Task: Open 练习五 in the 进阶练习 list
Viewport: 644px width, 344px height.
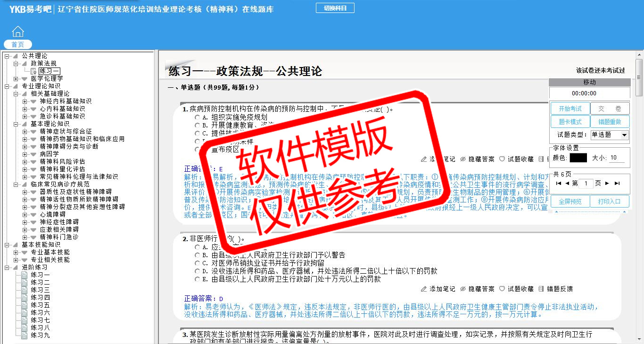Action: 40,305
